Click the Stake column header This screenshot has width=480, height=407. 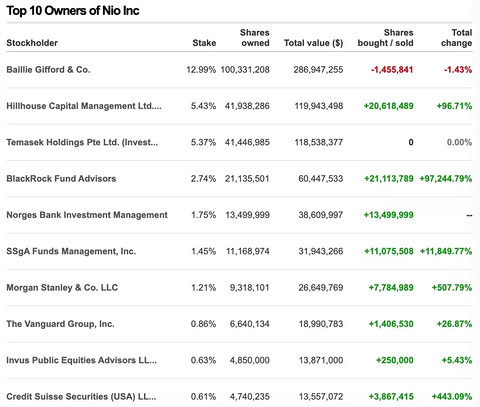[204, 43]
